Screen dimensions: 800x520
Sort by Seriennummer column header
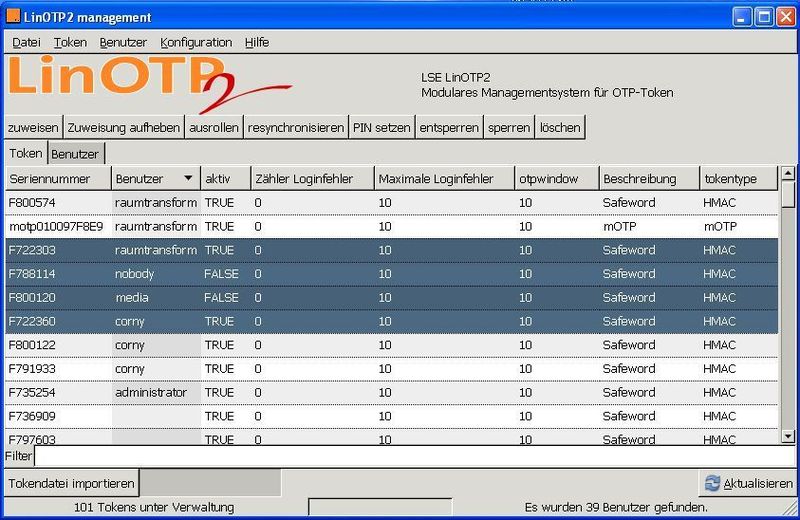[58, 179]
